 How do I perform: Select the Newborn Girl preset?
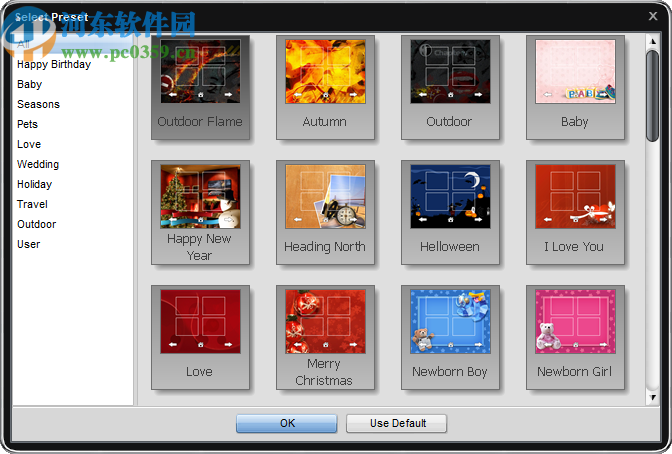575,337
